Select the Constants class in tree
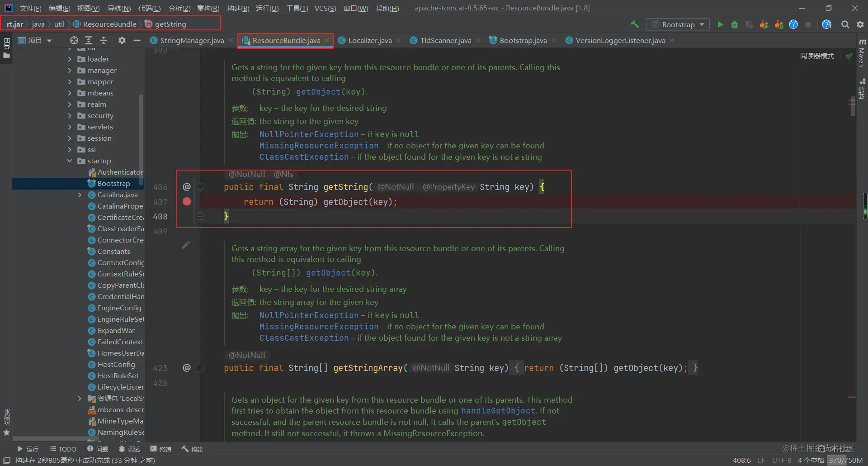The height and width of the screenshot is (466, 868). (x=113, y=251)
